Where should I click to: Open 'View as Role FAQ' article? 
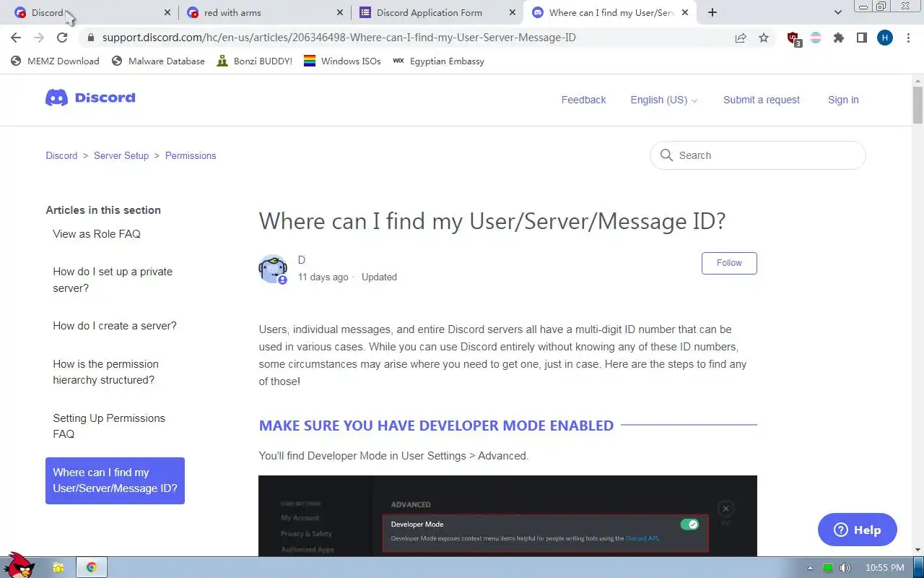[x=97, y=234]
